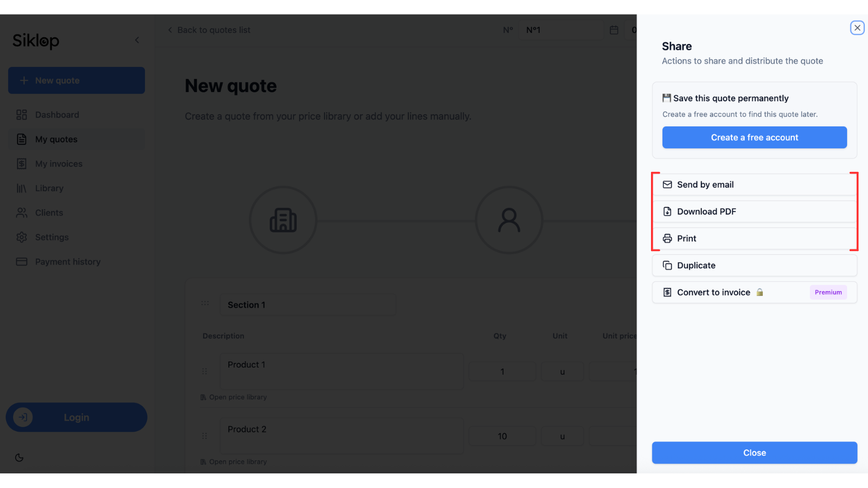Click the Payment history card icon
868x488 pixels.
22,262
